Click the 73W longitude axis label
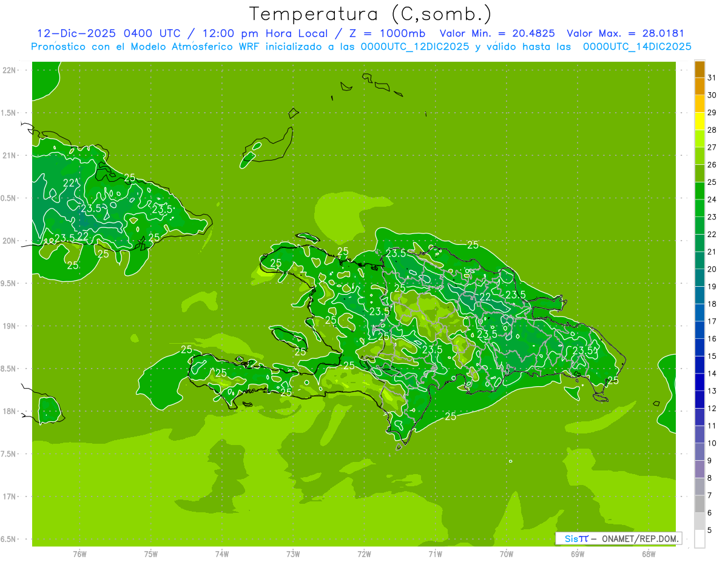The height and width of the screenshot is (562, 728). click(292, 554)
